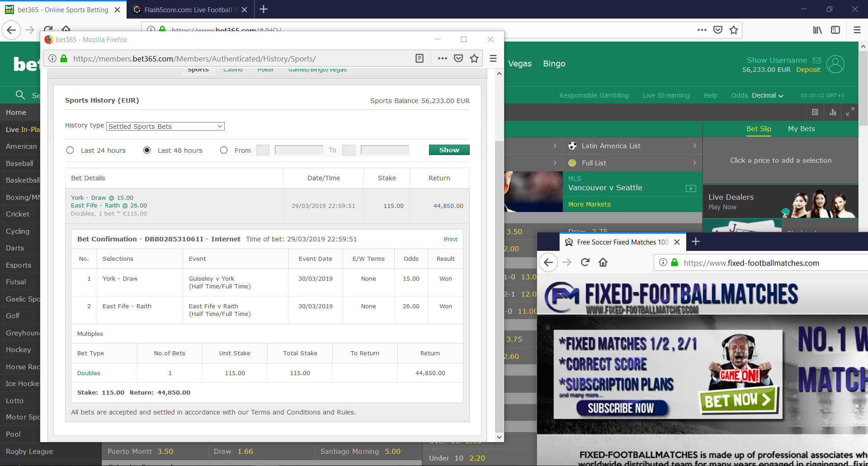Viewport: 868px width, 466px height.
Task: Open History type Settled Sports Bets dropdown
Action: tap(165, 127)
